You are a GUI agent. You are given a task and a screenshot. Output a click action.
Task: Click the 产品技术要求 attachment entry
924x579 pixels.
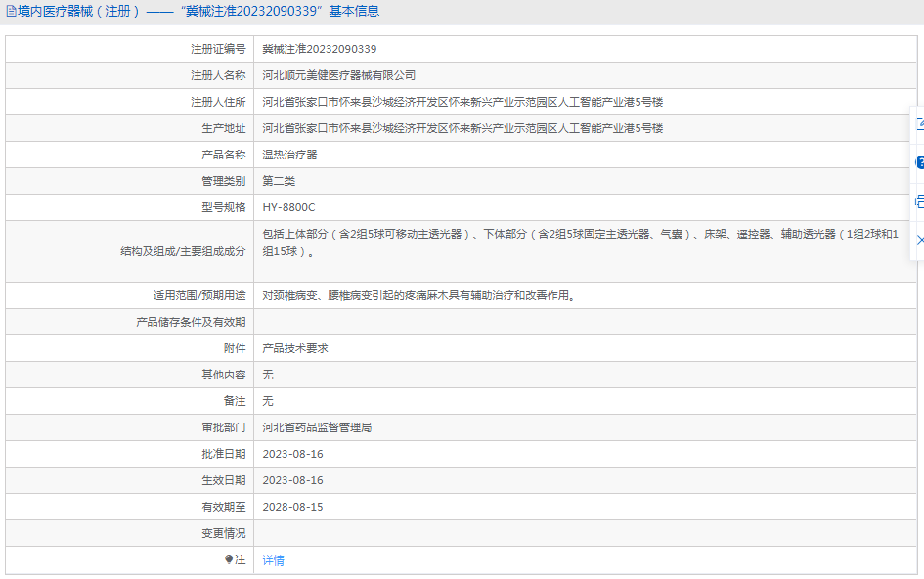295,348
